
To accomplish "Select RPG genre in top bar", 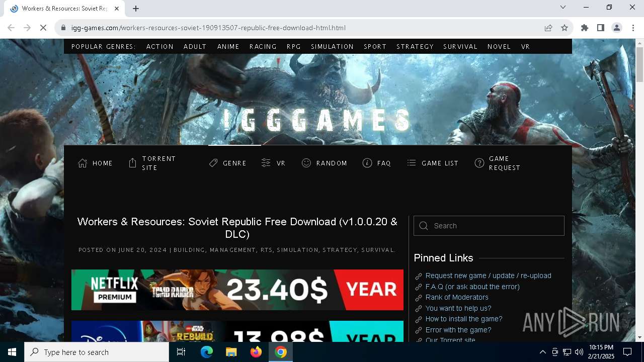I will pyautogui.click(x=294, y=46).
